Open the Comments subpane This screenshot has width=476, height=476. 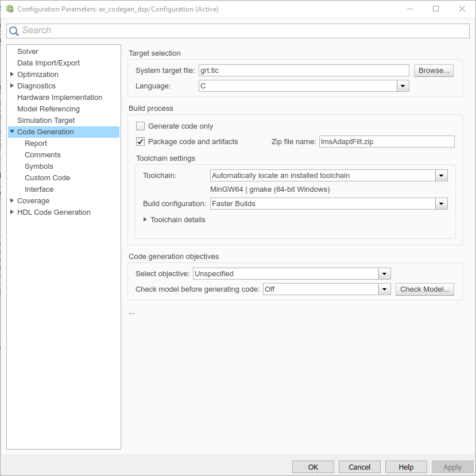(x=42, y=155)
